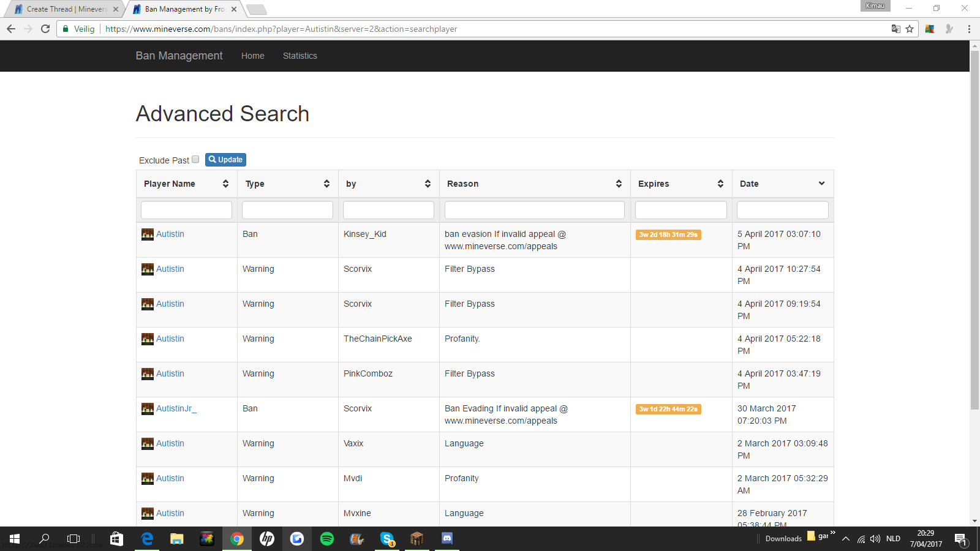Viewport: 980px width, 551px height.
Task: Open Autistin link in the Mvdi row
Action: coord(170,478)
